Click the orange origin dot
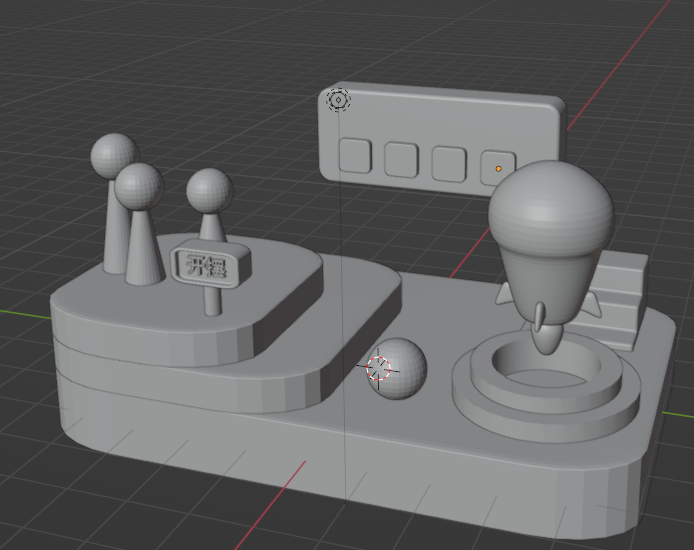 (498, 169)
